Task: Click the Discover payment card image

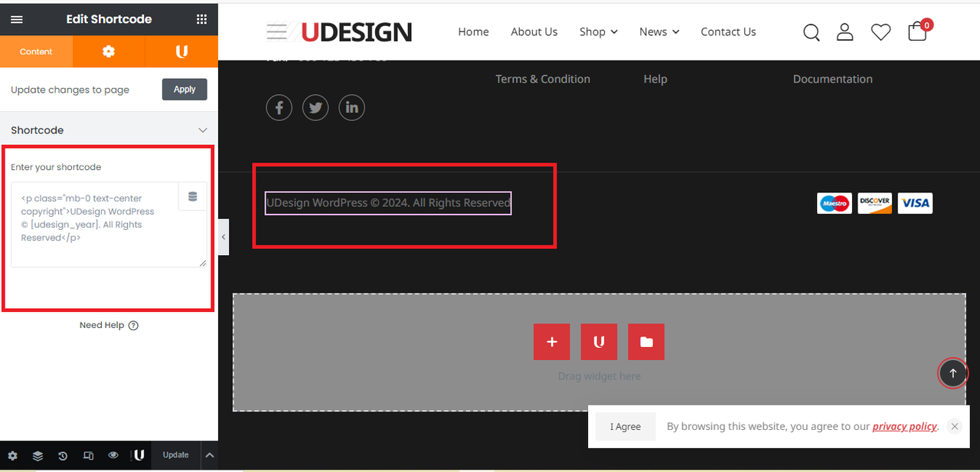Action: point(874,203)
